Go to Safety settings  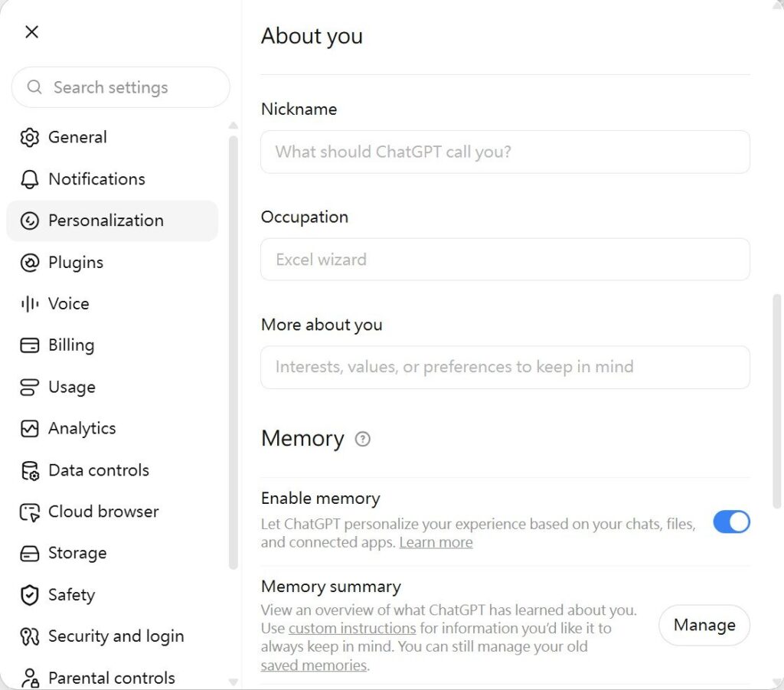pyautogui.click(x=112, y=595)
